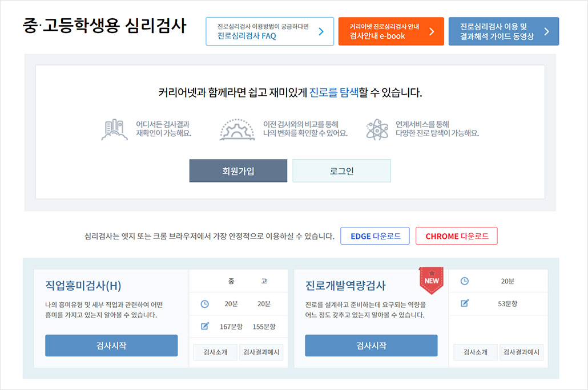Click the blue 진로를 탐색 highlighted text

pos(334,92)
